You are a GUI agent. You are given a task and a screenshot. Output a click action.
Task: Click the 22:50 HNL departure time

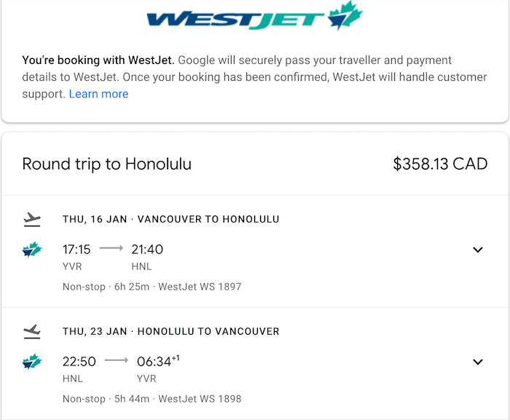tap(79, 362)
